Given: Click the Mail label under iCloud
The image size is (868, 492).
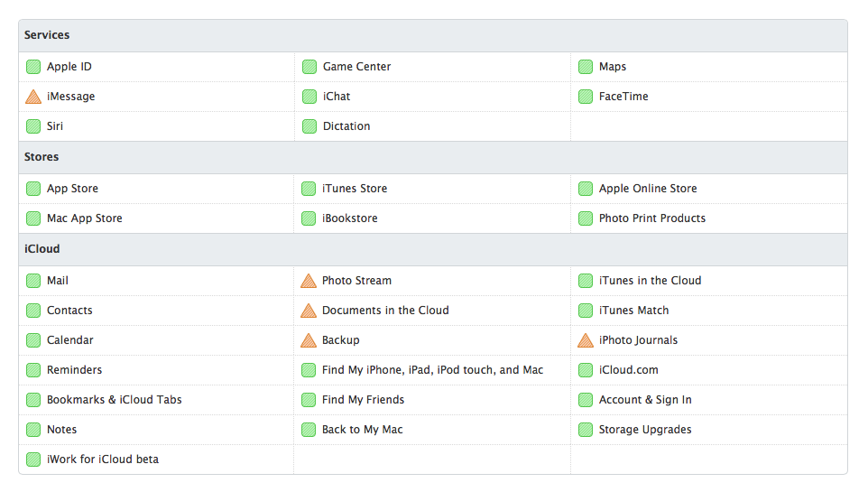Looking at the screenshot, I should point(58,281).
